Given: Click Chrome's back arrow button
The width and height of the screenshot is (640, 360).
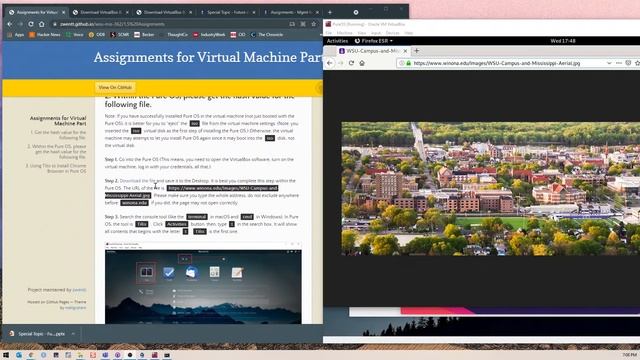Looking at the screenshot, I should tap(9, 24).
